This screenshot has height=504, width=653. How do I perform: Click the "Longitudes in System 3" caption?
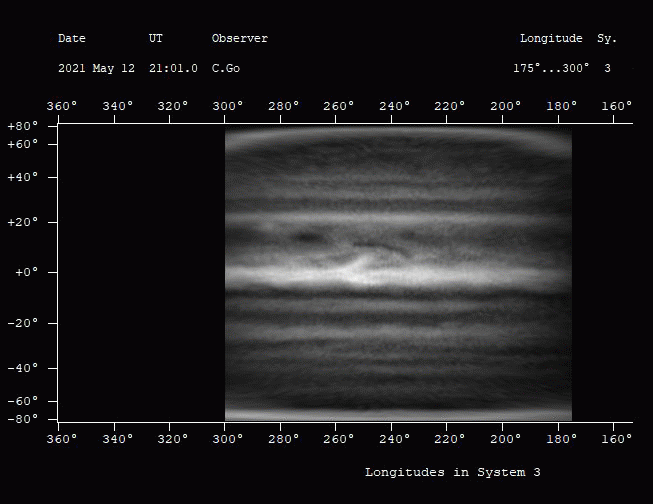(x=453, y=472)
